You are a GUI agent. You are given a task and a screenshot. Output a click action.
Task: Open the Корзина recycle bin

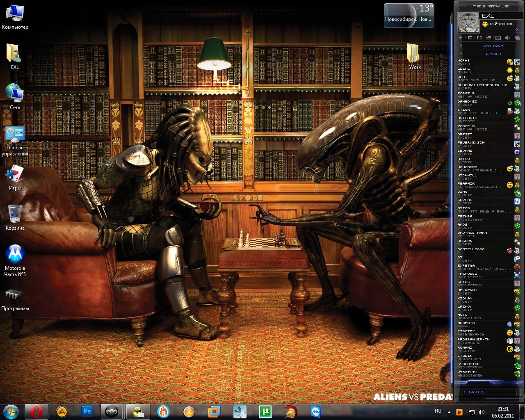(x=15, y=217)
